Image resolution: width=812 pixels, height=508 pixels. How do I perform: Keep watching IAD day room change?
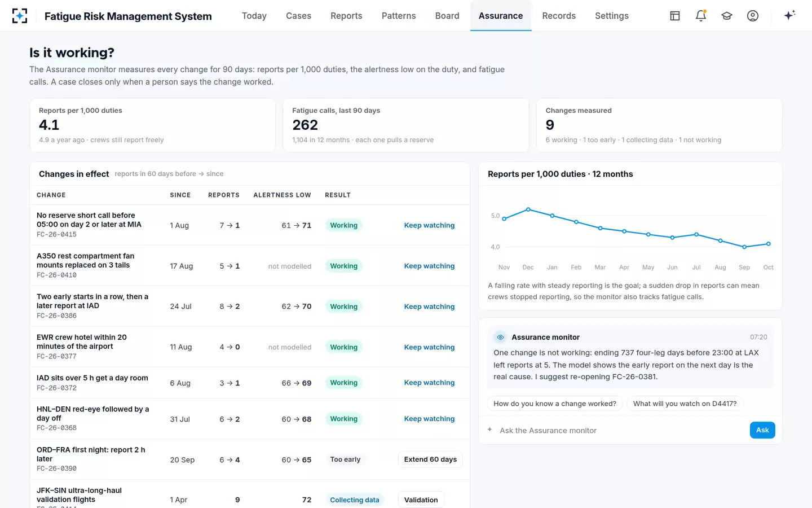[429, 383]
